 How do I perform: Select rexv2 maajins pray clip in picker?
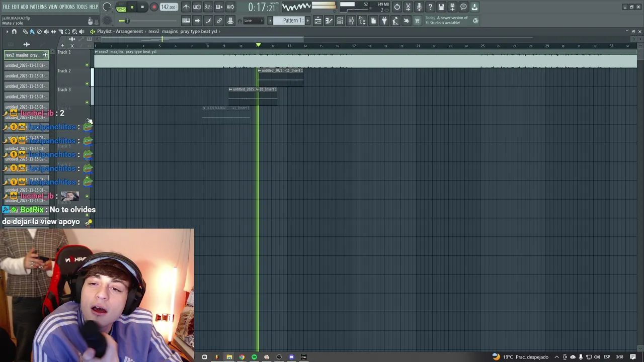coord(27,55)
